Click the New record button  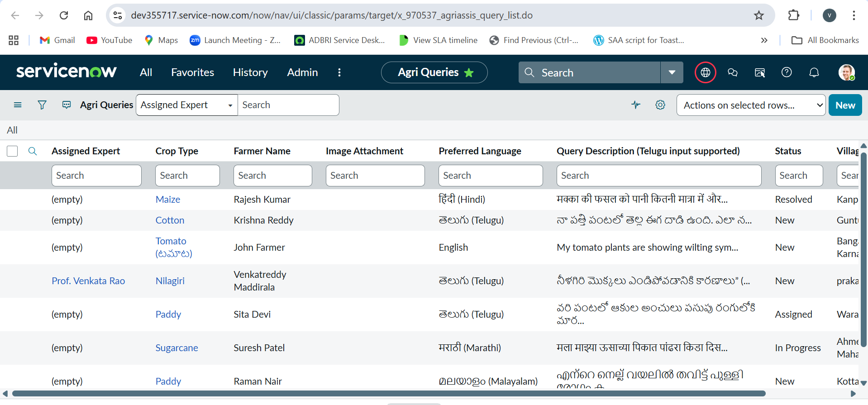tap(845, 105)
